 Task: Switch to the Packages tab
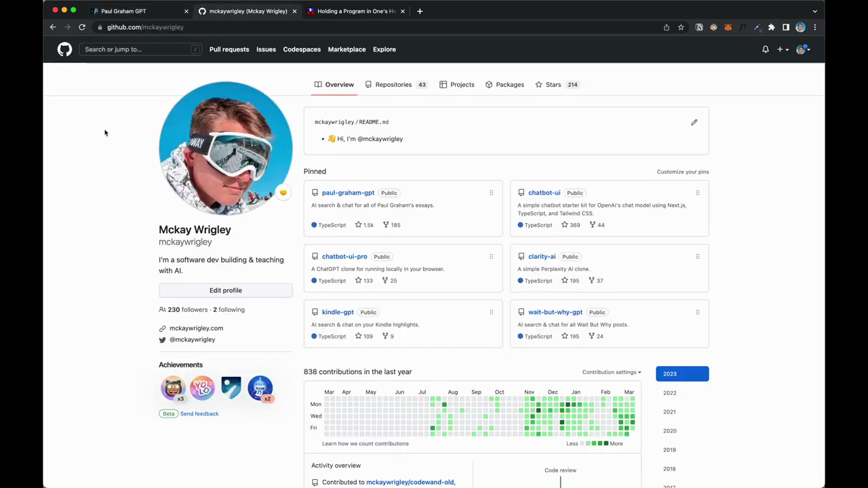[505, 85]
